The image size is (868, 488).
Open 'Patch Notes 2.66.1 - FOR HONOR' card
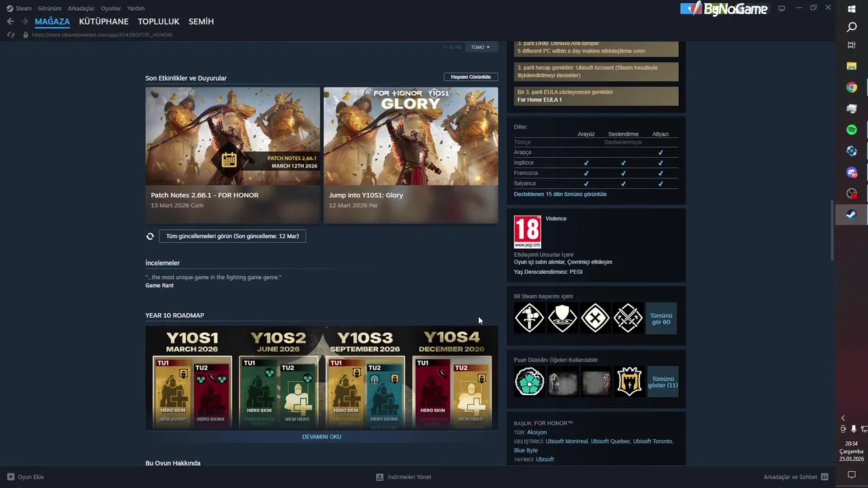coord(233,155)
